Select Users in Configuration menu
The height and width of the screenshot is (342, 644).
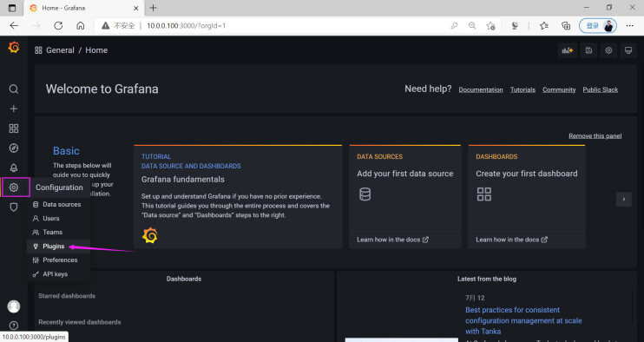58,219
